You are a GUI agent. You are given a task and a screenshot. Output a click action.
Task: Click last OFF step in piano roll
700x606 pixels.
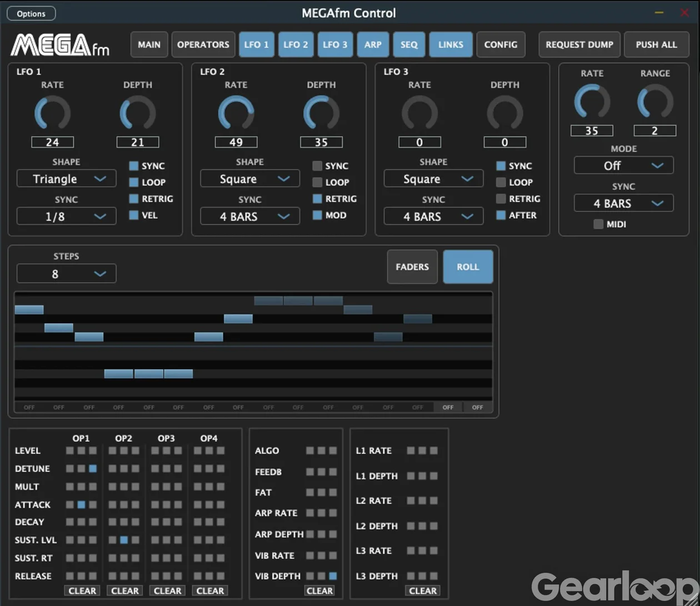478,408
